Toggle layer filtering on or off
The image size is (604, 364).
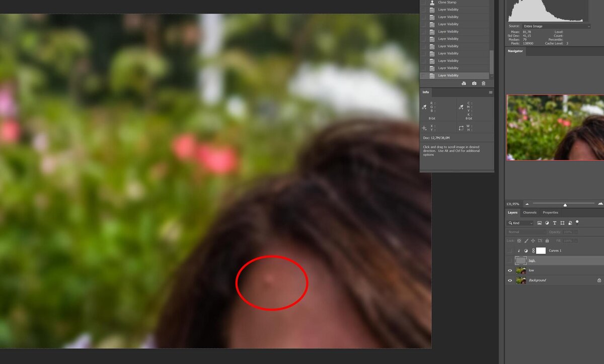tap(577, 222)
